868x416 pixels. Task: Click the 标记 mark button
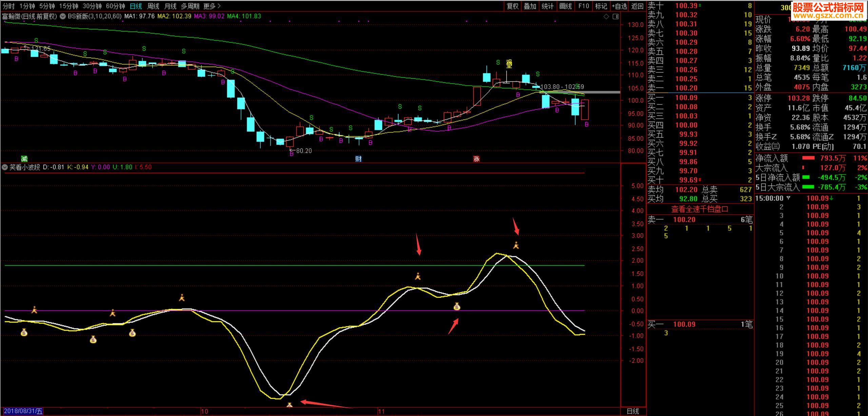601,6
